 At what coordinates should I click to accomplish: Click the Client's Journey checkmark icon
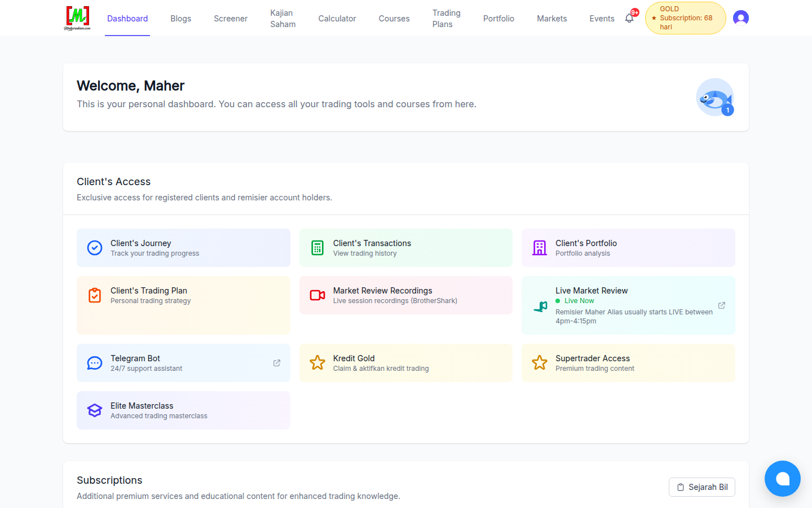click(x=95, y=248)
